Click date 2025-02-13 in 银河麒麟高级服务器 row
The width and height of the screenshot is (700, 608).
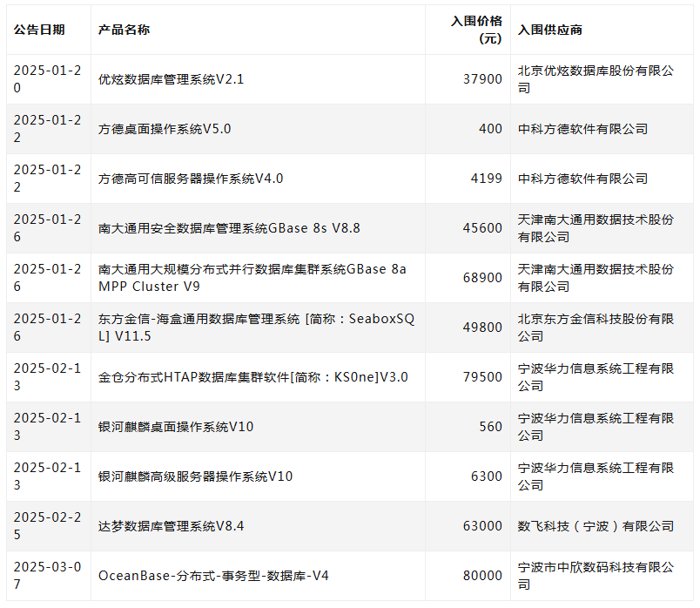(47, 476)
